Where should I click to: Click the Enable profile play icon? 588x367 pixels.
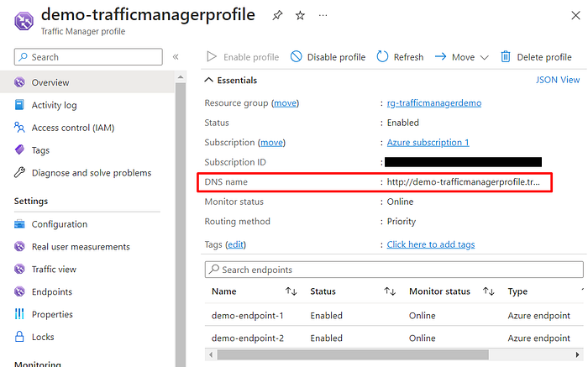click(x=212, y=56)
